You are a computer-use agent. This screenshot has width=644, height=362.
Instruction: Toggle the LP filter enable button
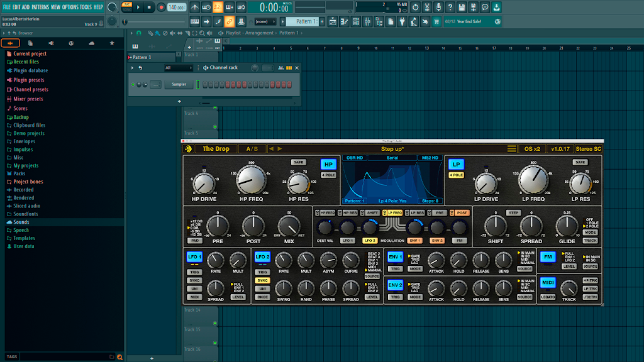coord(456,165)
